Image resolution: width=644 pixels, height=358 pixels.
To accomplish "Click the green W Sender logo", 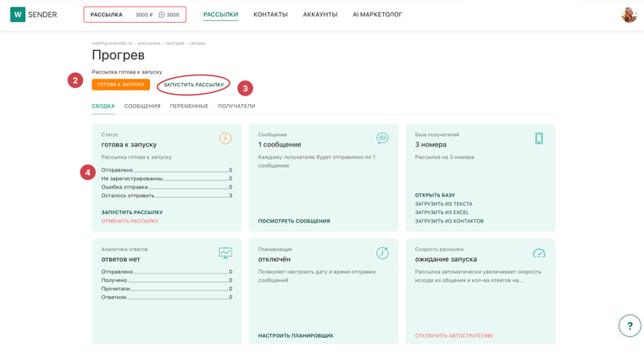I will point(34,14).
